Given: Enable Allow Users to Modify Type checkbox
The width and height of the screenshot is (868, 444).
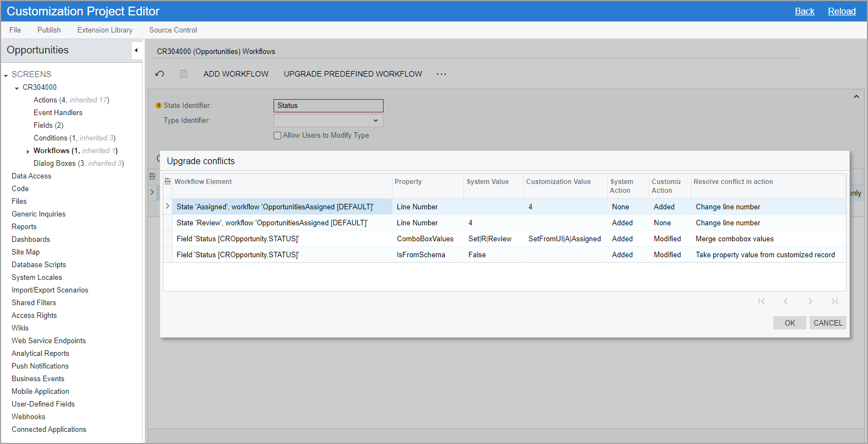Looking at the screenshot, I should coord(277,136).
